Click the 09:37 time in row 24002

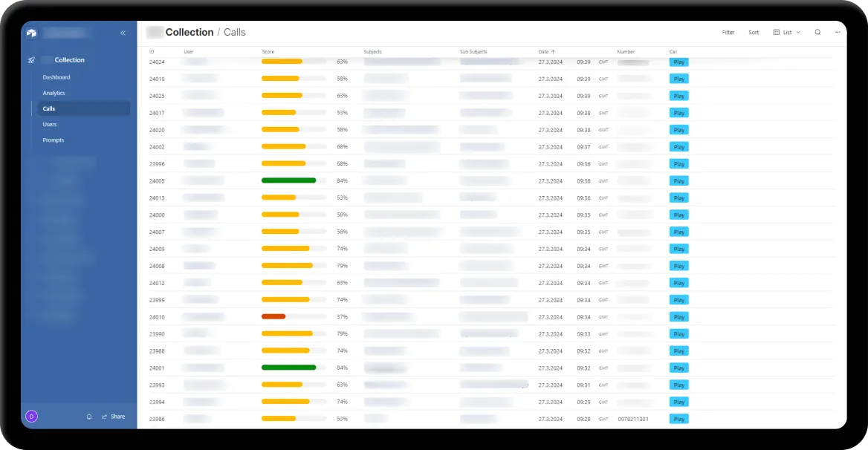coord(583,147)
